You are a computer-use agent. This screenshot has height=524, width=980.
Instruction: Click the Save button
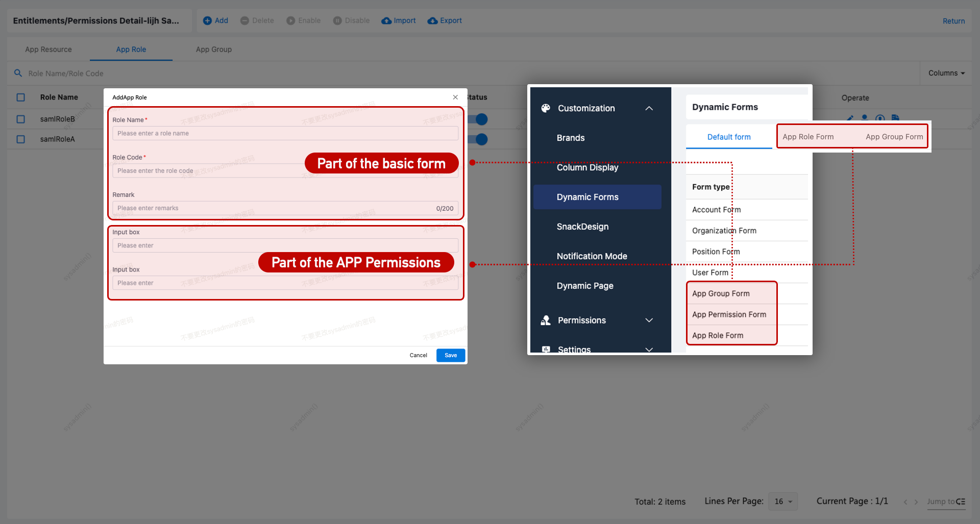(450, 355)
